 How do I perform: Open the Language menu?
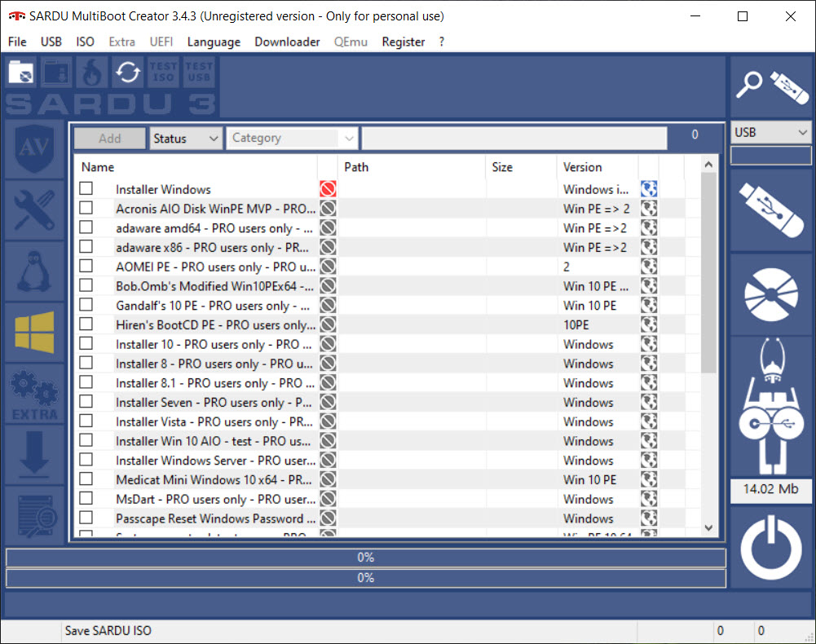coord(214,42)
